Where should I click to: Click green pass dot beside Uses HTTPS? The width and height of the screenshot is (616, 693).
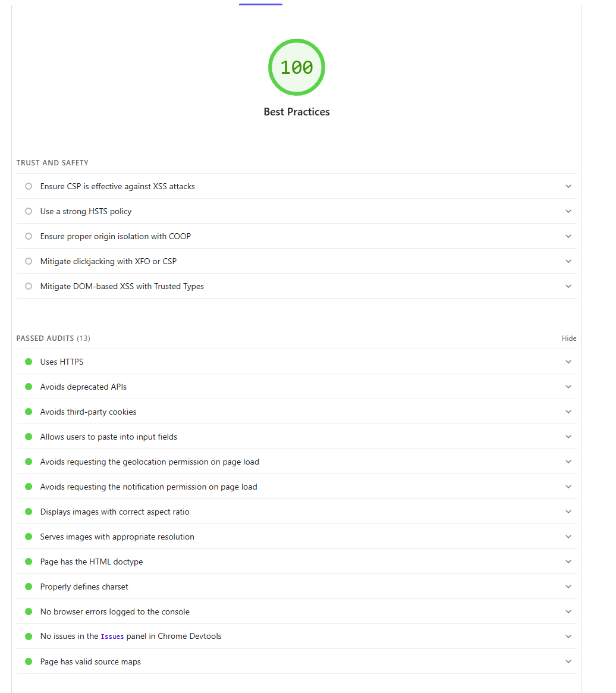tap(28, 362)
